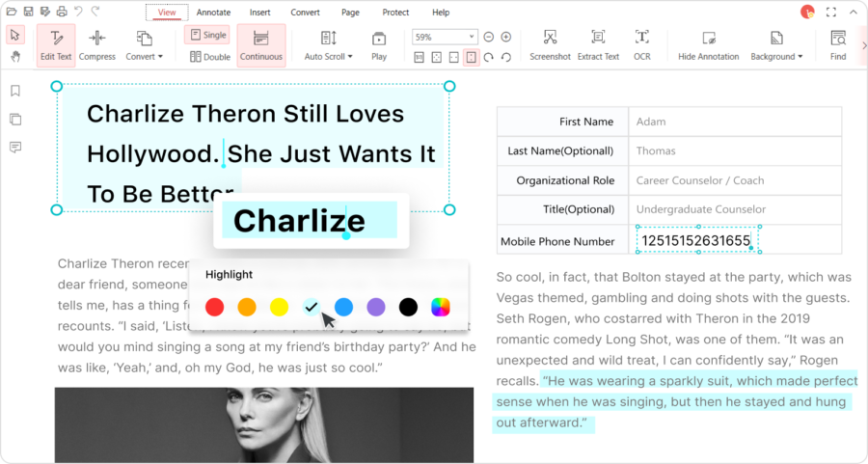Viewport: 868px width, 464px height.
Task: Open the Background dropdown
Action: point(776,46)
